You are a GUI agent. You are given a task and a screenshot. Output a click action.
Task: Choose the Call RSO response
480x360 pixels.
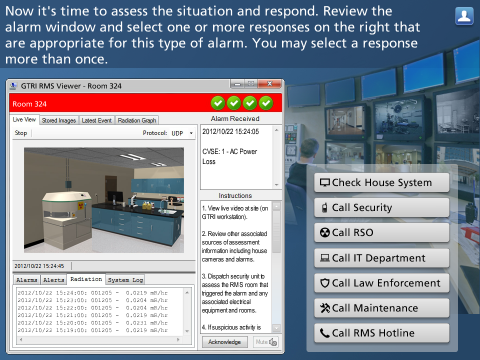(x=382, y=233)
